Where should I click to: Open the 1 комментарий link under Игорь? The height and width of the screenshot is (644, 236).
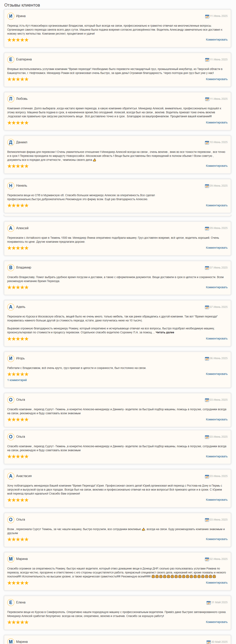[17, 380]
